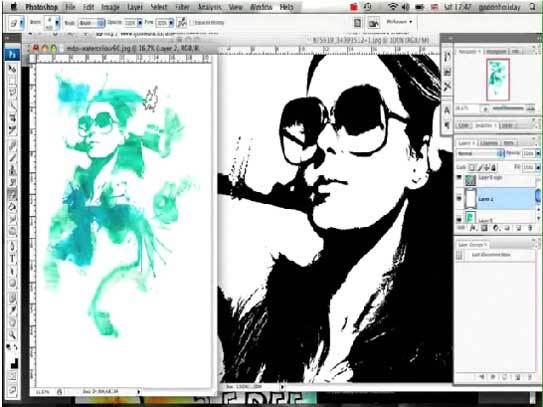
Task: Toggle visibility of the top layer
Action: (x=459, y=178)
